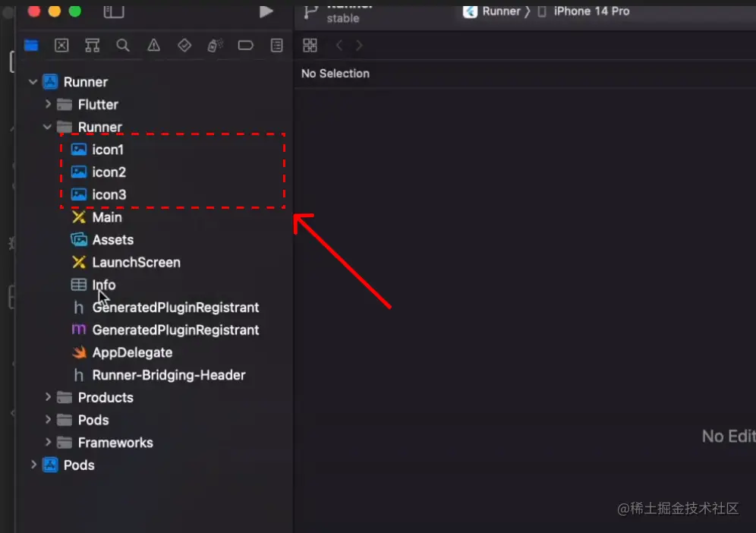Select the Flutter folder label
This screenshot has width=756, height=533.
tap(99, 105)
